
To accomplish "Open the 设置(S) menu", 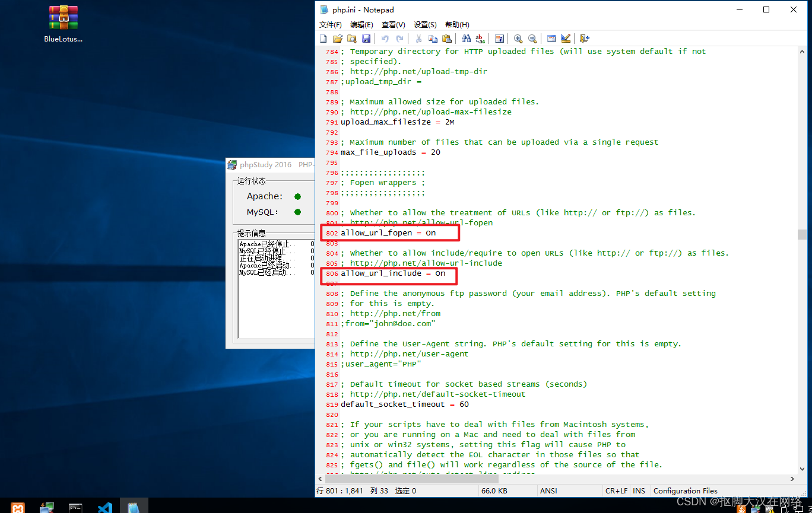I will 425,25.
